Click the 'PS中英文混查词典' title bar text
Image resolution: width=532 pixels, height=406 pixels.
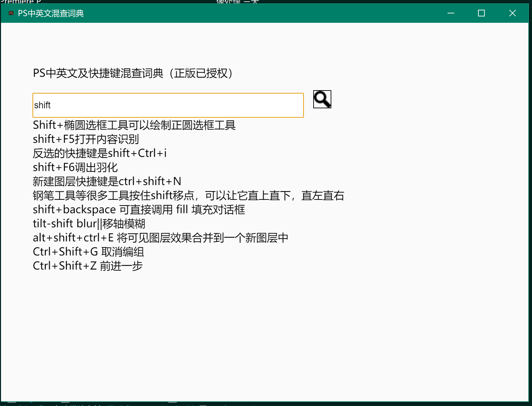(x=51, y=13)
